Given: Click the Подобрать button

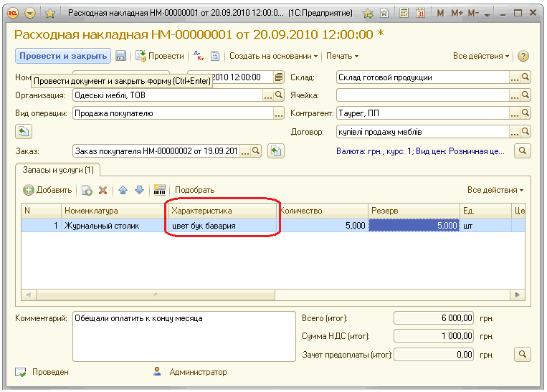Looking at the screenshot, I should 194,190.
